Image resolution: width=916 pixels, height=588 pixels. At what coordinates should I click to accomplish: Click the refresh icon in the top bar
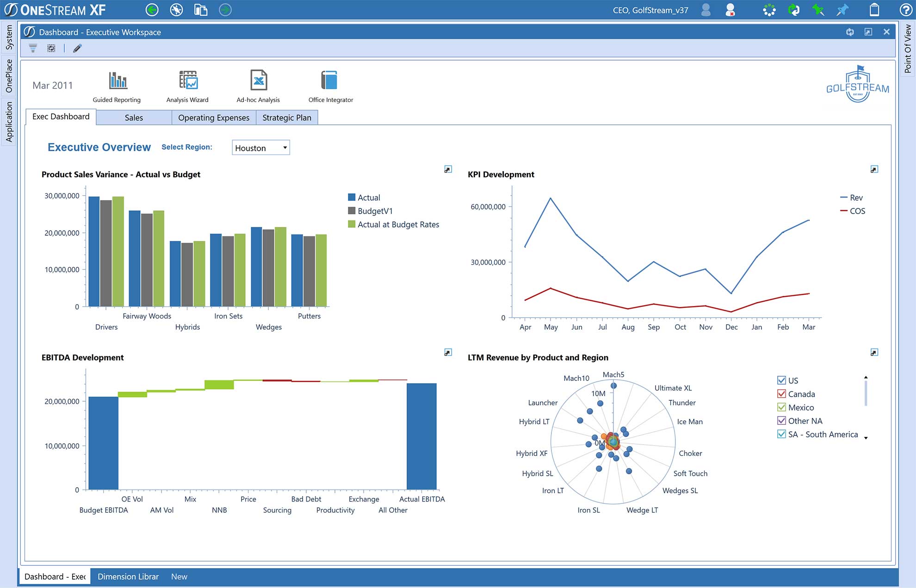point(793,9)
